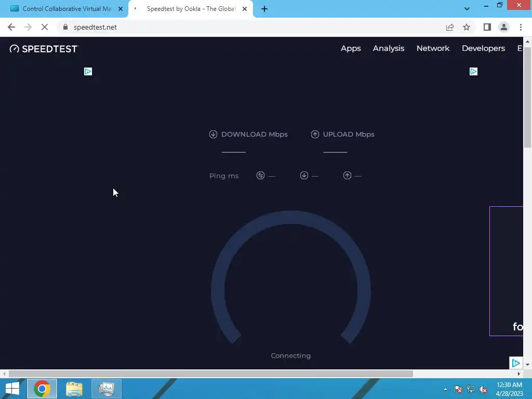Click the download ping latency icon
The image size is (532, 399).
click(x=304, y=176)
